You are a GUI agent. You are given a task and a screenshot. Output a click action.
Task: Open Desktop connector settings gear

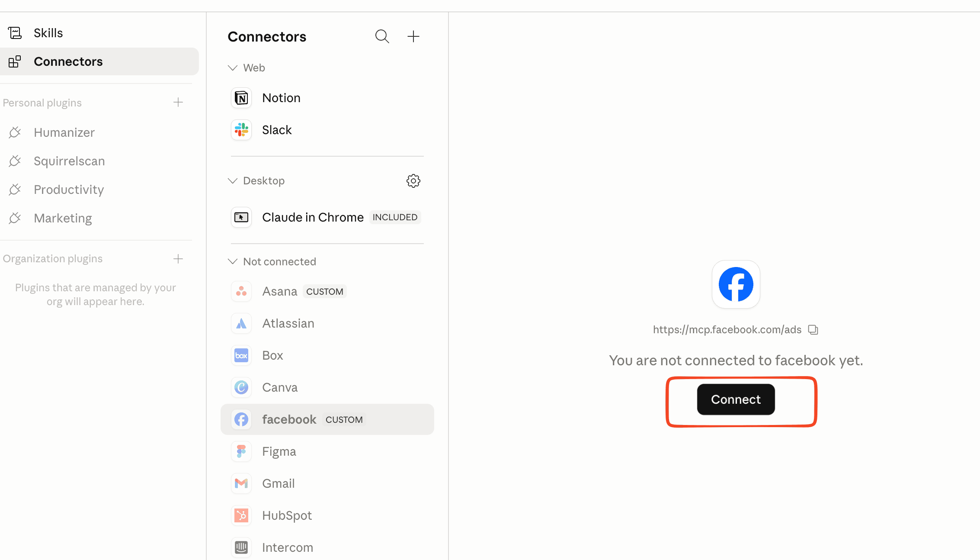point(413,181)
